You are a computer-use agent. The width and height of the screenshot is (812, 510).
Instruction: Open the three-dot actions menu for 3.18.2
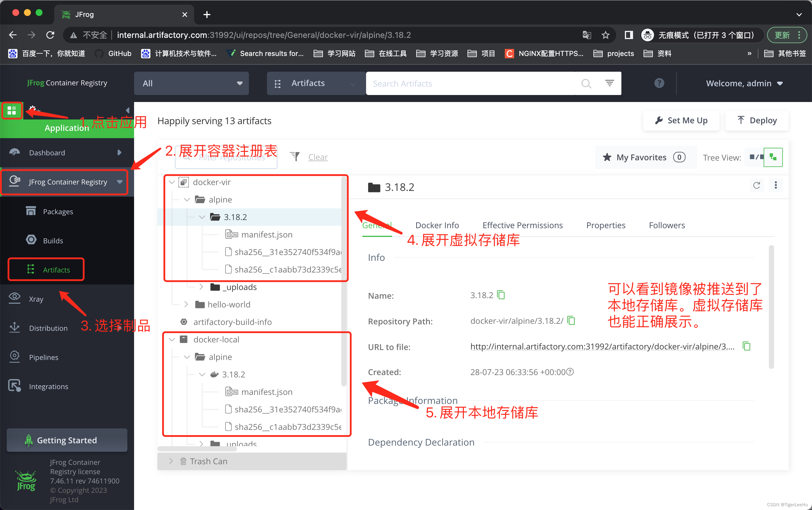776,185
